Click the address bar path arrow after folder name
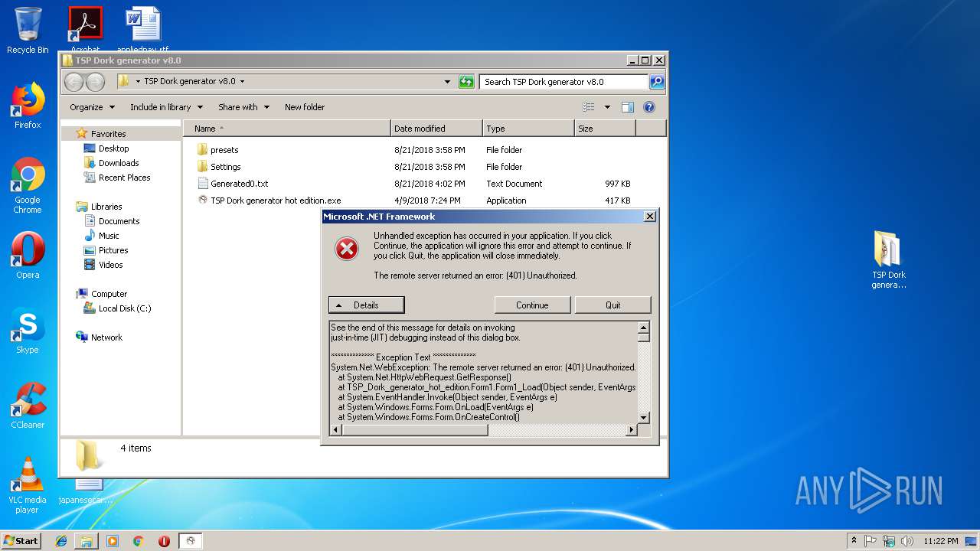980x551 pixels. tap(243, 82)
